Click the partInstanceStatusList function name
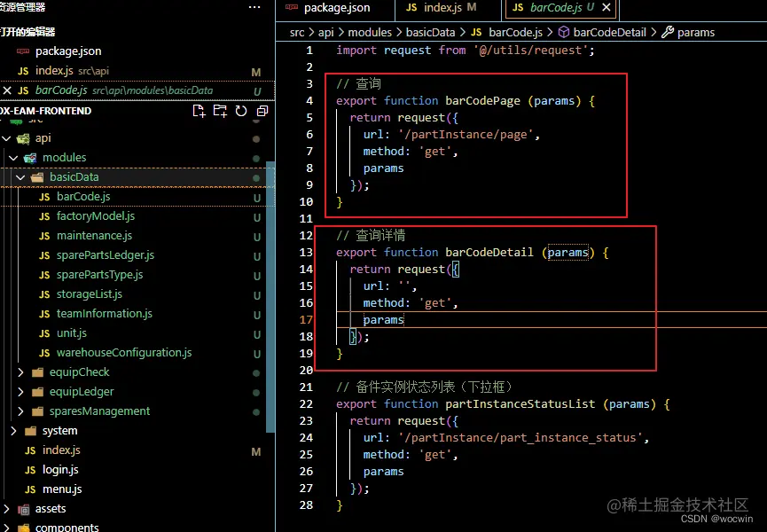Viewport: 767px width, 532px height. coord(520,404)
